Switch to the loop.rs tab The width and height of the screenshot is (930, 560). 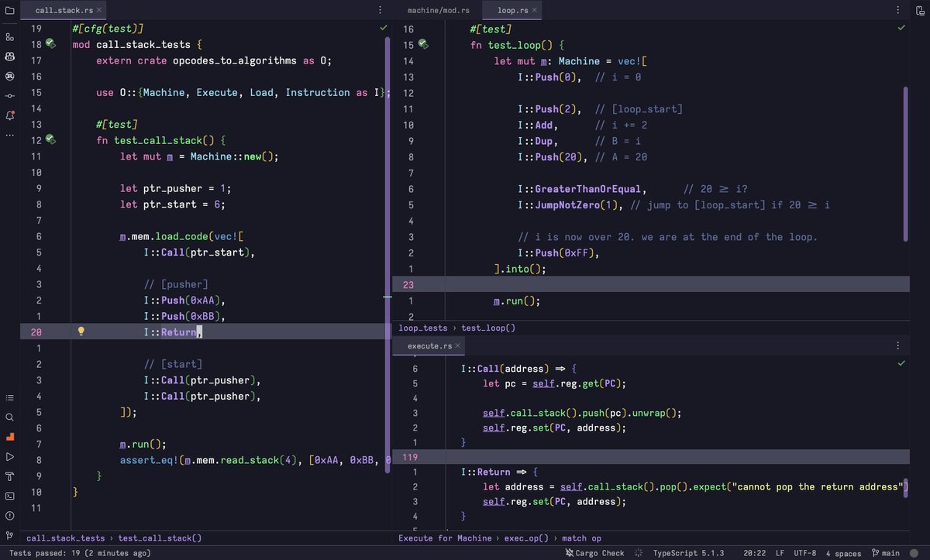pos(512,10)
